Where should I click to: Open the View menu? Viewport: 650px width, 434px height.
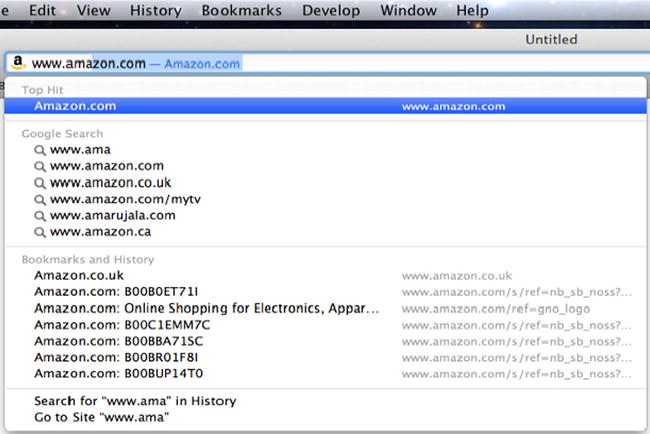pos(94,10)
